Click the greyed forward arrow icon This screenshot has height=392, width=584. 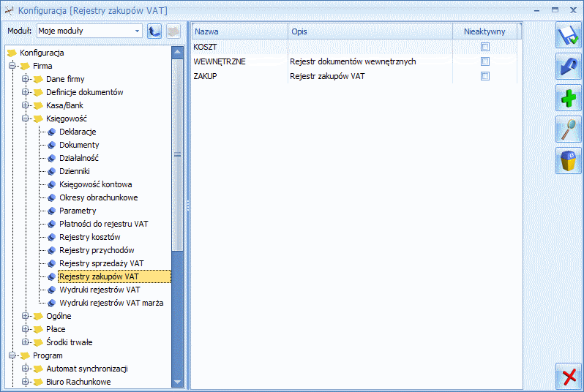pos(173,31)
